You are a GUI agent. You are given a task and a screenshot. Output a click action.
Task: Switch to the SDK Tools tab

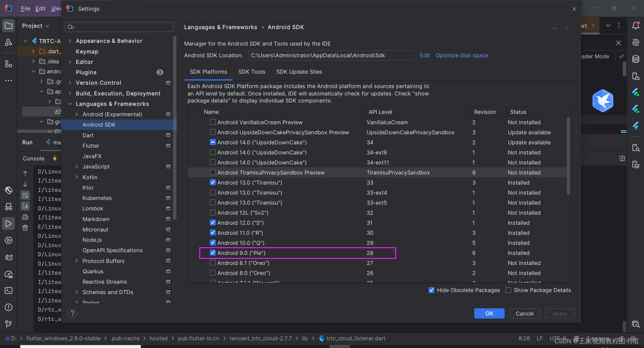252,72
